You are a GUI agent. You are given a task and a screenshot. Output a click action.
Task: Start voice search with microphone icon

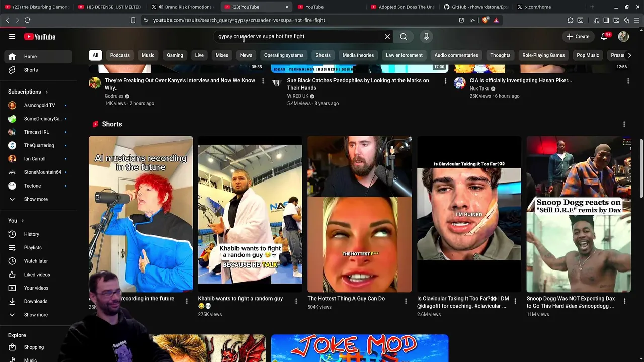426,36
